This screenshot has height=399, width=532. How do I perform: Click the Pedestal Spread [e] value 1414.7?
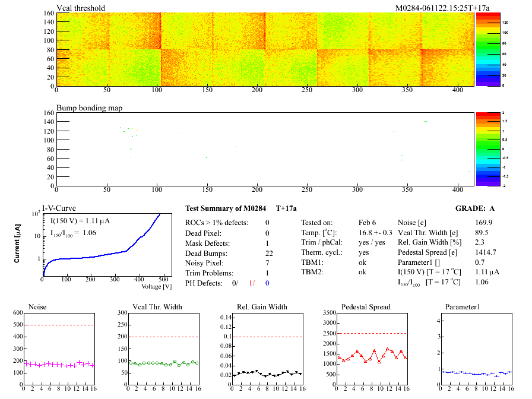click(x=486, y=253)
